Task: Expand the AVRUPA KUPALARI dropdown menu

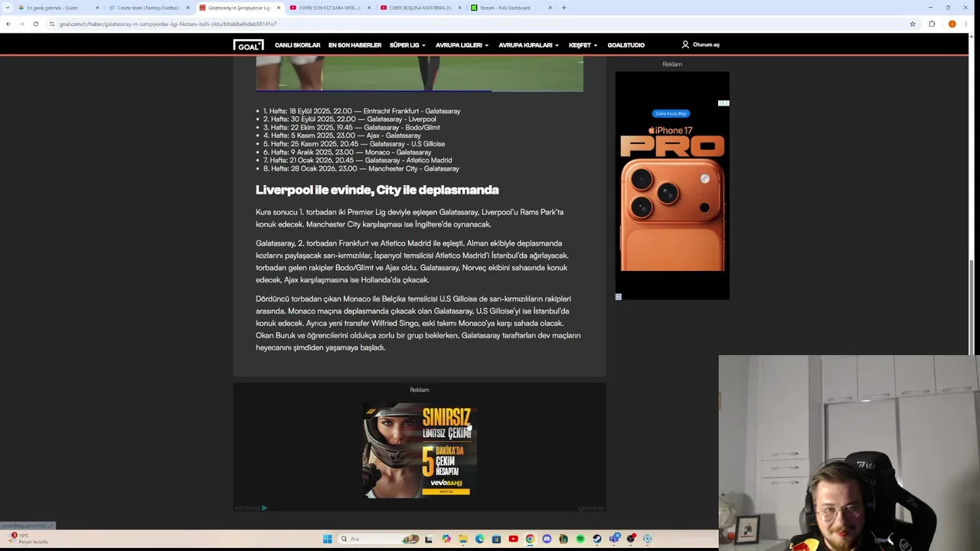Action: pos(528,45)
